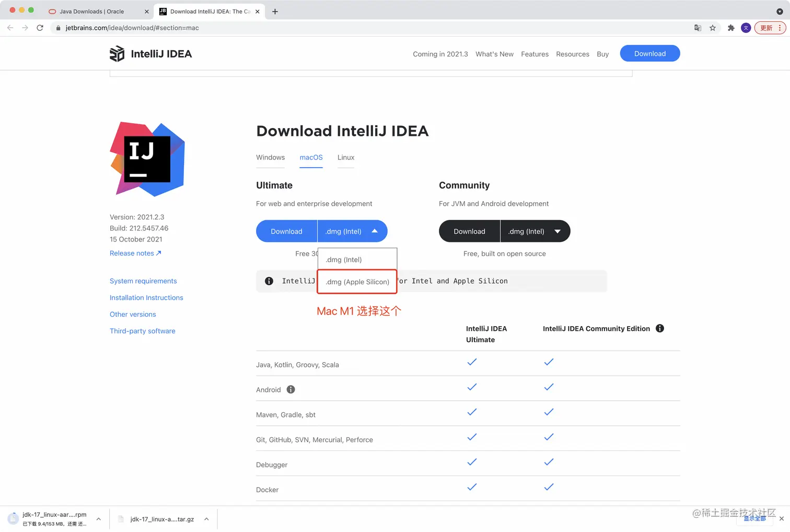This screenshot has height=532, width=790.
Task: Download the Community edition
Action: 469,231
